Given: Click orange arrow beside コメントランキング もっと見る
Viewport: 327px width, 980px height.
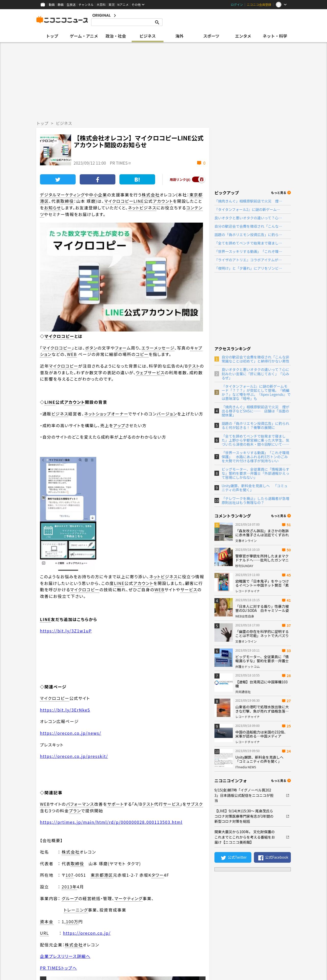Looking at the screenshot, I should 289,516.
